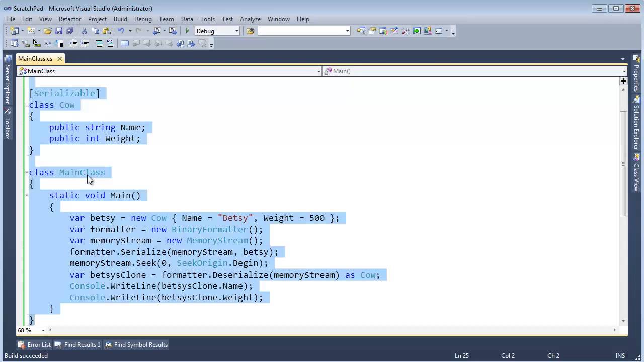Click the editor split bar above scrollbar
The width and height of the screenshot is (644, 362).
pyautogui.click(x=623, y=81)
